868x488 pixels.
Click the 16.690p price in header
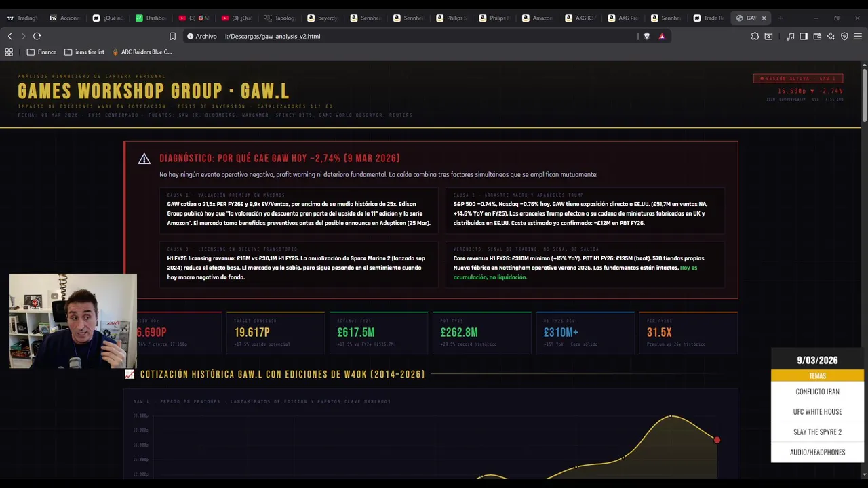[x=792, y=91]
